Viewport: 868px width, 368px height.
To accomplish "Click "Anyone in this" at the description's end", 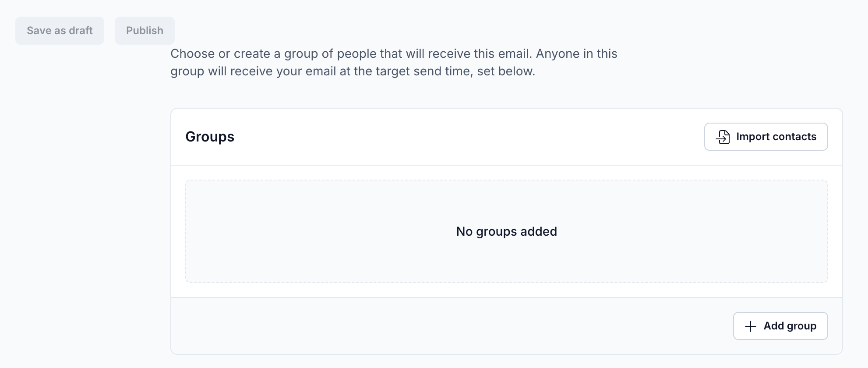I will [576, 54].
